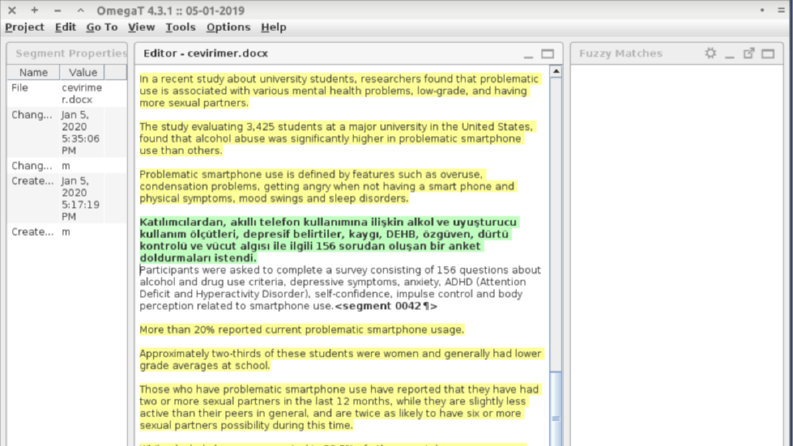Select the Jan 5, 2020 5:35:06 PM value

(82, 132)
